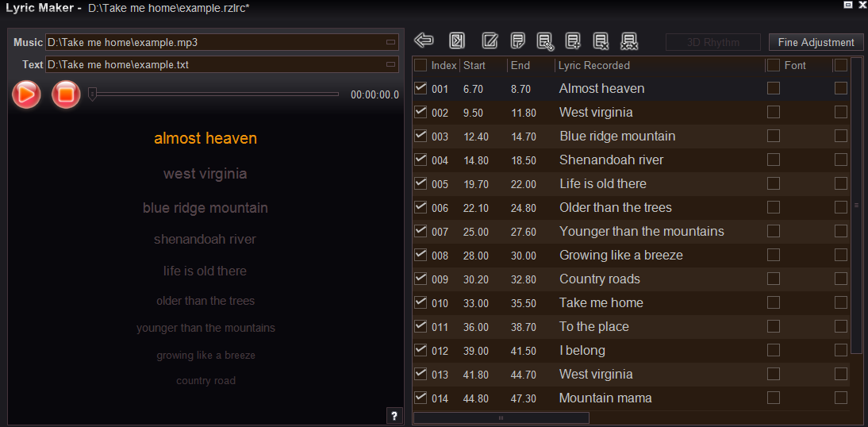Uncheck row 007 Younger than the mountains checkbox
This screenshot has height=427, width=868.
[x=421, y=231]
